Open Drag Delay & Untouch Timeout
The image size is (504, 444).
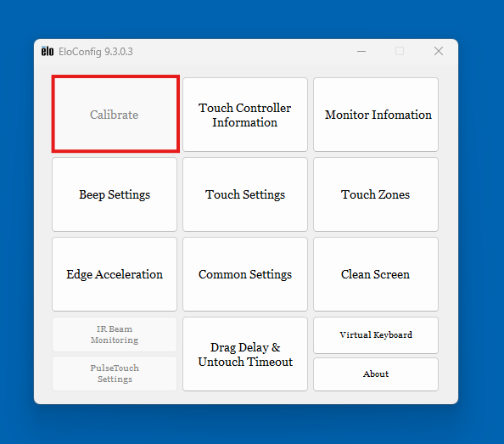[245, 354]
